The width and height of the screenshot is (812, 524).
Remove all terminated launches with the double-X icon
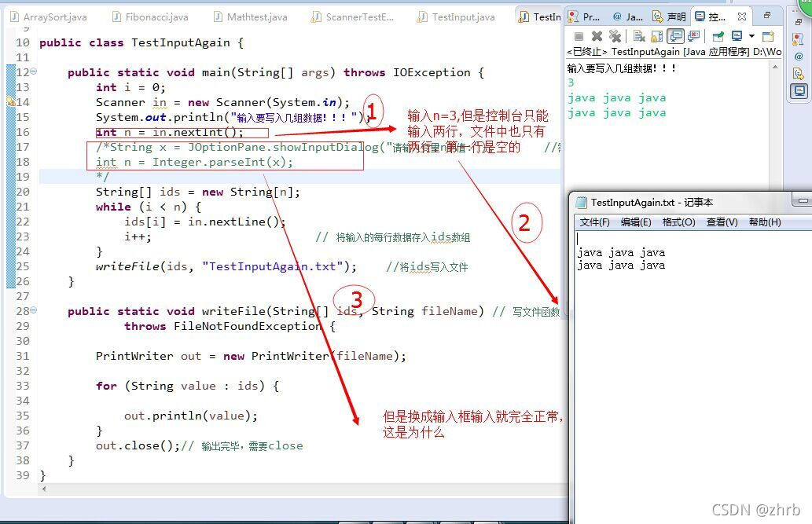click(x=615, y=36)
